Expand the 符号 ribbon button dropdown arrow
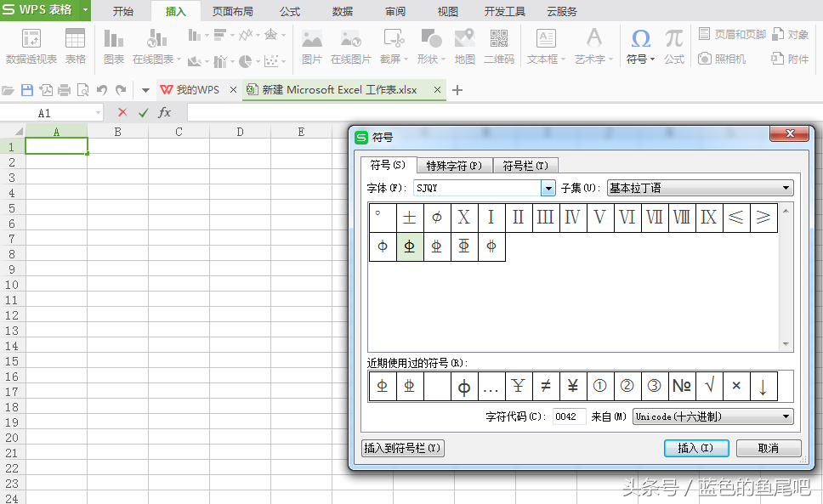Image resolution: width=823 pixels, height=504 pixels. pos(652,59)
